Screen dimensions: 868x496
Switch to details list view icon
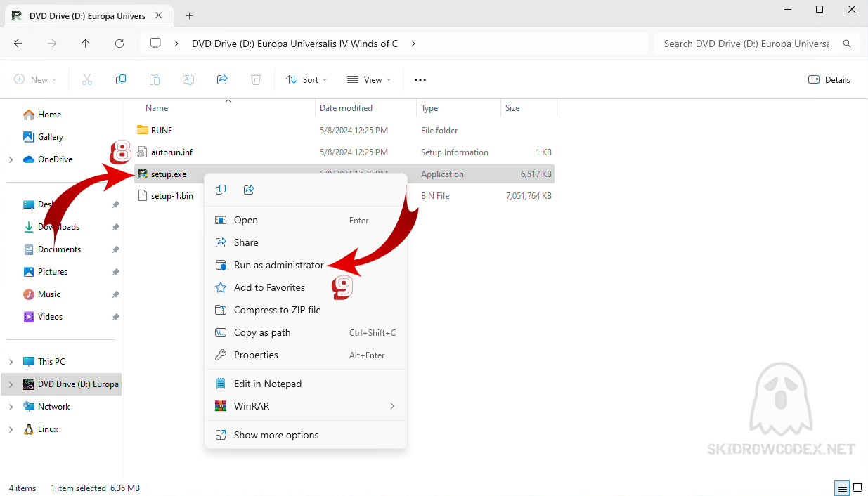tap(842, 488)
